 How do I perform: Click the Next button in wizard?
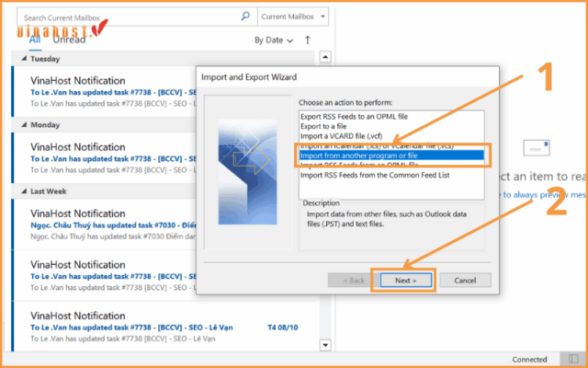(x=403, y=280)
